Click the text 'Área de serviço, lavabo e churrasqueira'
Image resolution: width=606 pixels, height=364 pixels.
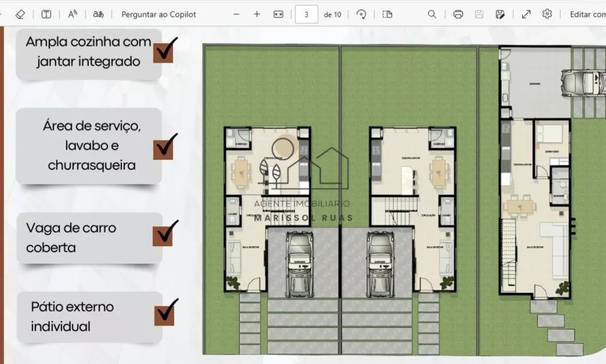pos(92,146)
